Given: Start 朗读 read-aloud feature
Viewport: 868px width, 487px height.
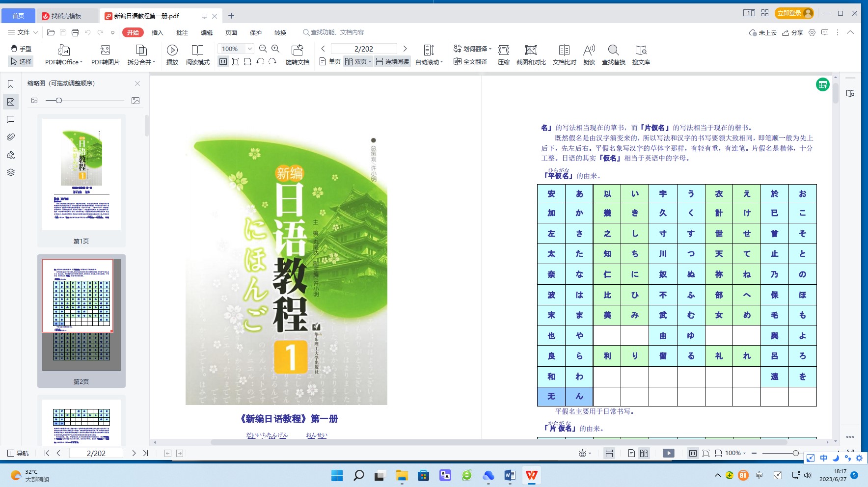Looking at the screenshot, I should coord(589,54).
